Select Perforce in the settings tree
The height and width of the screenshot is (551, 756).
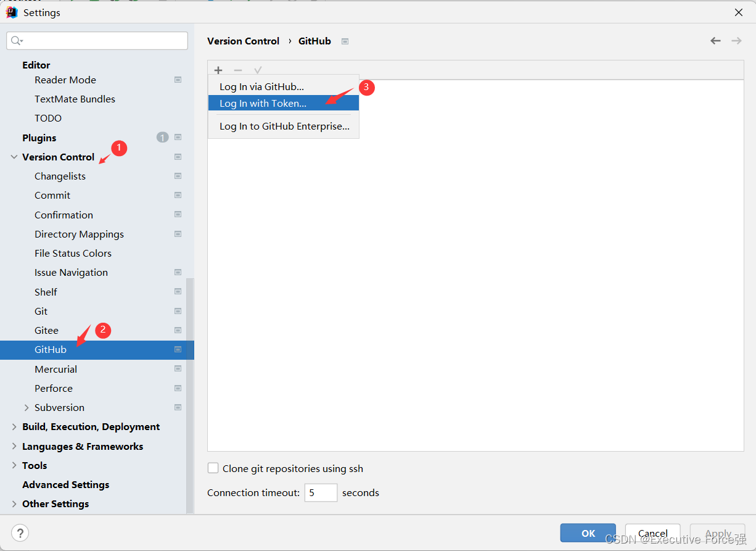click(54, 388)
